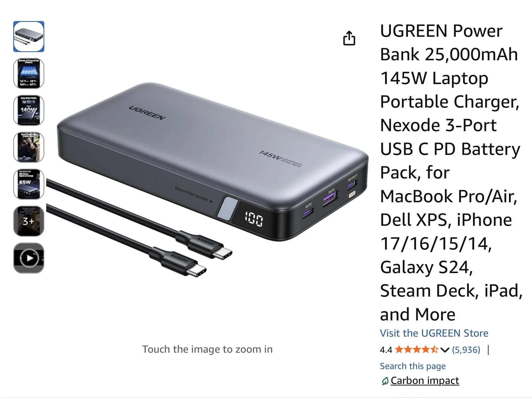Screen dimensions: 532x398
Task: Play the product video thumbnail
Action: 29,258
